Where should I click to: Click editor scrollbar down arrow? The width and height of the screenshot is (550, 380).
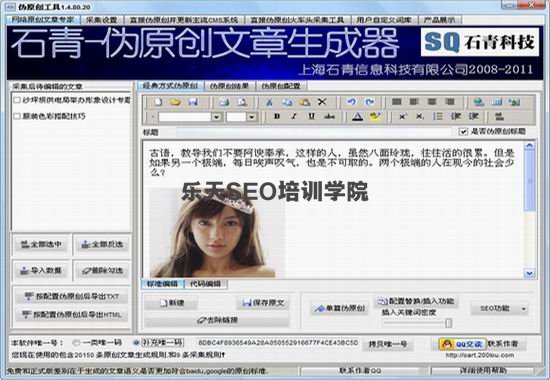[529, 273]
